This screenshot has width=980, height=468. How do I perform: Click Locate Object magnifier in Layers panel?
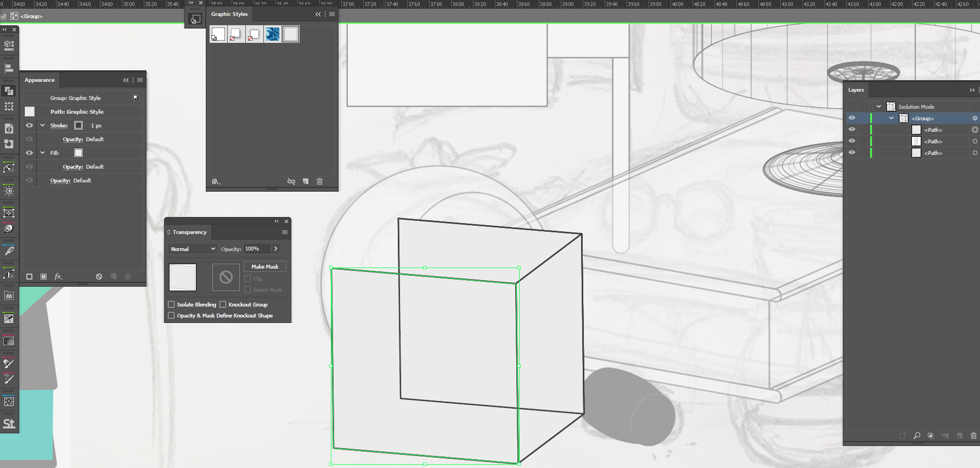(x=916, y=436)
